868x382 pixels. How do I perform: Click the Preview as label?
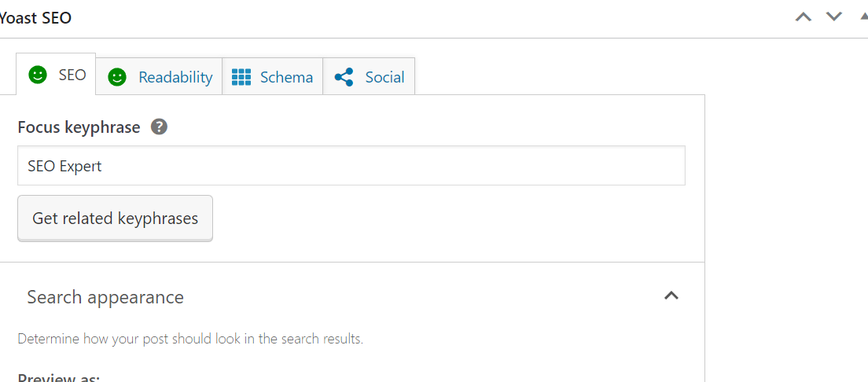coord(59,377)
